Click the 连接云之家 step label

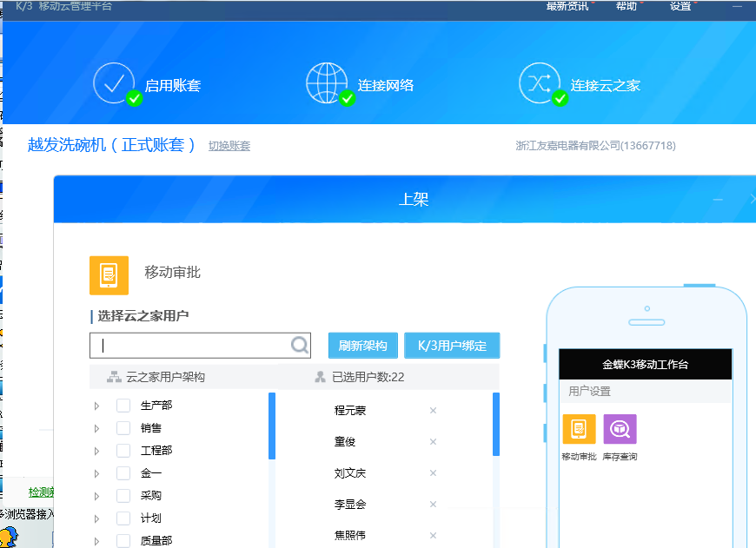[x=605, y=85]
